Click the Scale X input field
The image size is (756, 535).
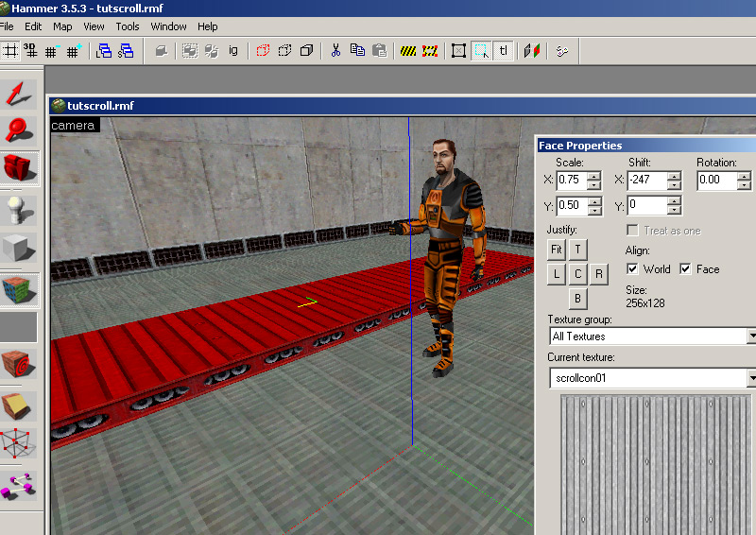click(x=572, y=180)
